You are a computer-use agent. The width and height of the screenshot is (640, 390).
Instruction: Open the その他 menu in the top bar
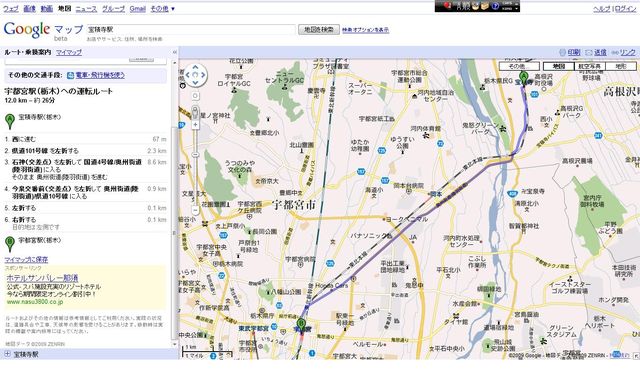coord(162,9)
